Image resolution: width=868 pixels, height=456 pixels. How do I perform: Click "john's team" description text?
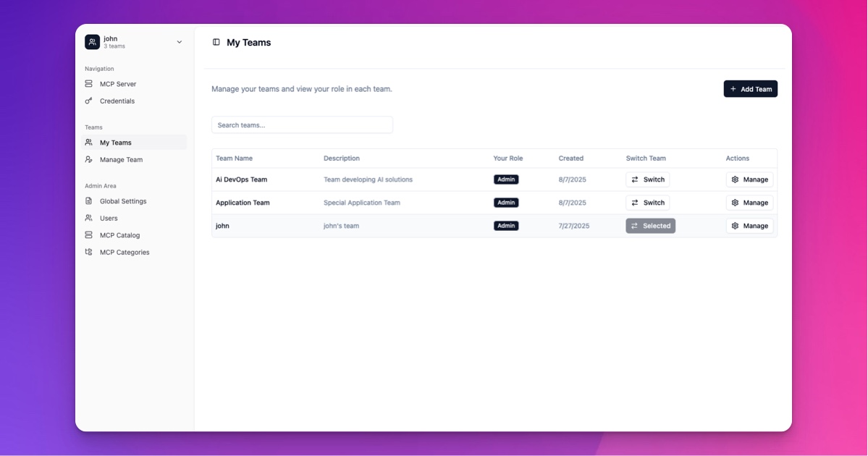[342, 226]
